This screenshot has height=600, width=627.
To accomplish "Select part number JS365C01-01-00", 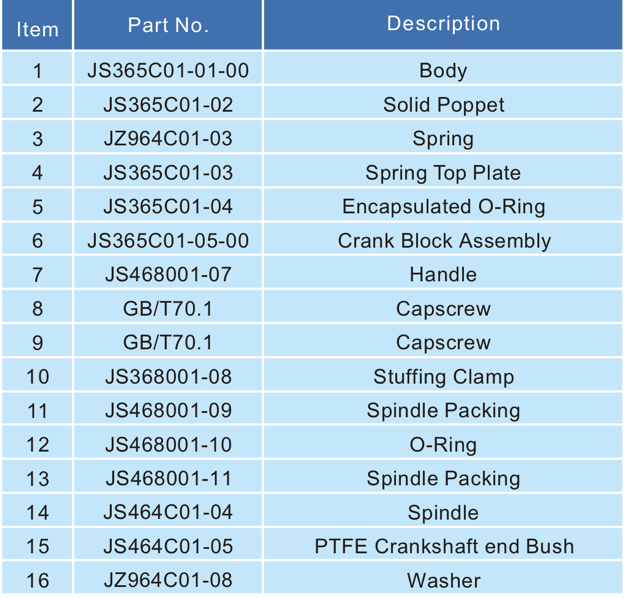I will coord(168,71).
